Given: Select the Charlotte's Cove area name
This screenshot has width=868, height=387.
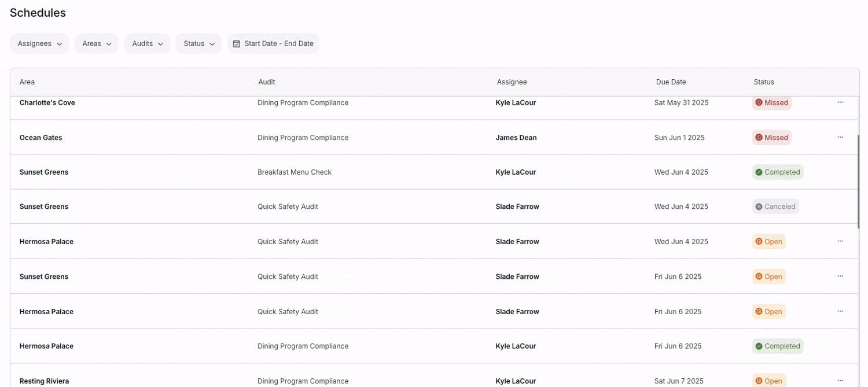Looking at the screenshot, I should [47, 102].
